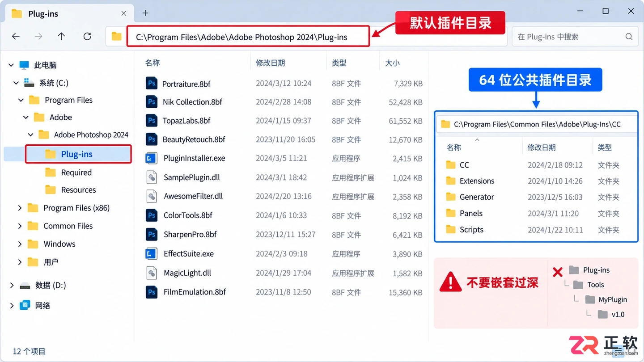The image size is (644, 362).
Task: Go back with the left arrow
Action: [x=16, y=37]
